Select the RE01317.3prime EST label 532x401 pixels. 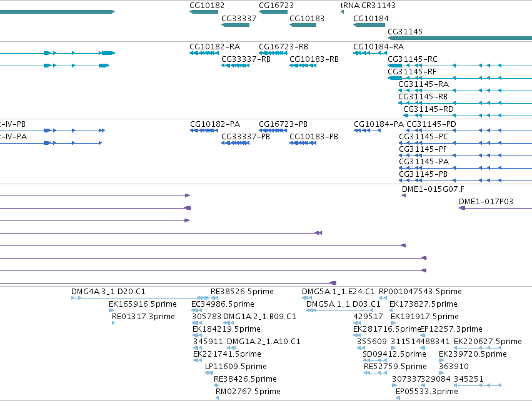point(143,317)
